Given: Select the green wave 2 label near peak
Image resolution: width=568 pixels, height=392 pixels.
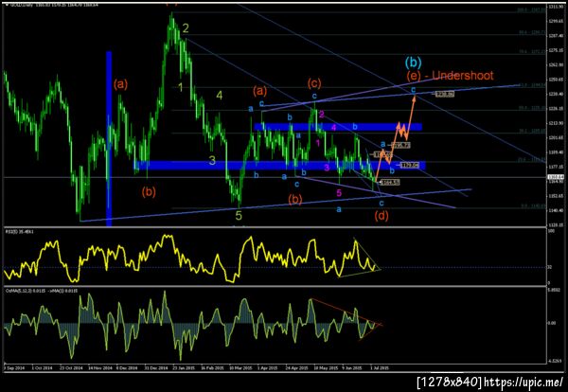Looking at the screenshot, I should coord(186,28).
